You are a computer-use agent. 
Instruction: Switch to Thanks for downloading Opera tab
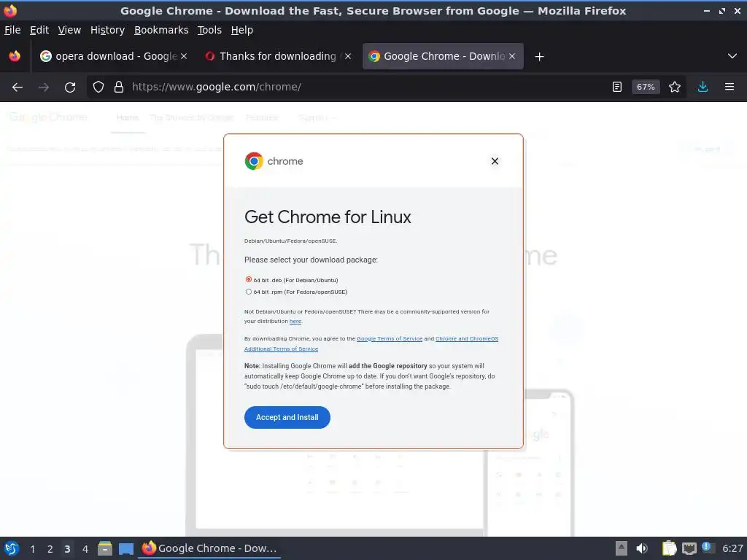point(278,56)
